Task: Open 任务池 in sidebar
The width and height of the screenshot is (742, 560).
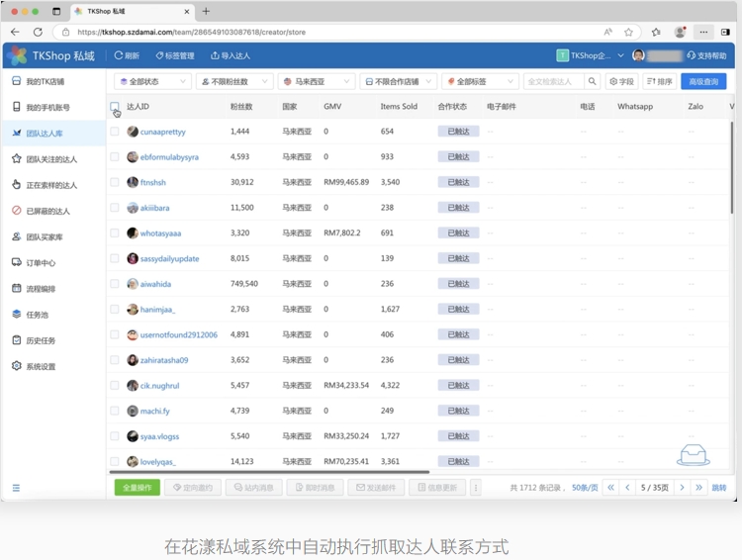Action: 53,315
